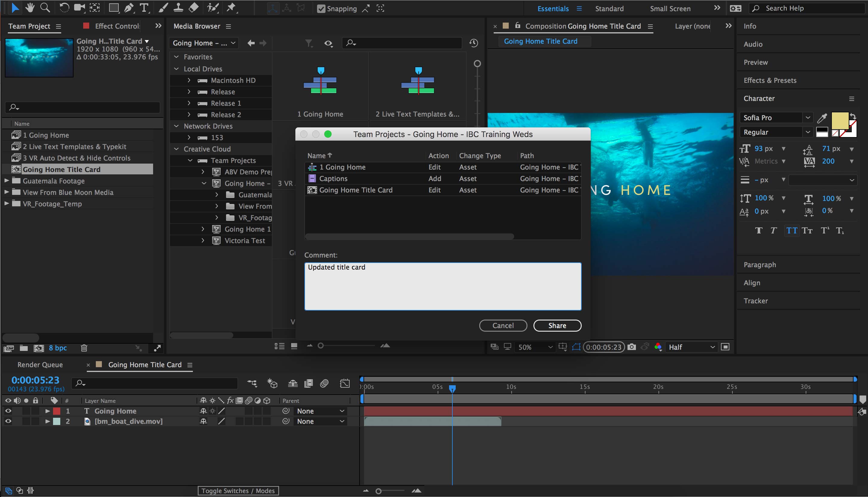Open the Sofia Pro font dropdown
The height and width of the screenshot is (497, 868).
point(808,117)
